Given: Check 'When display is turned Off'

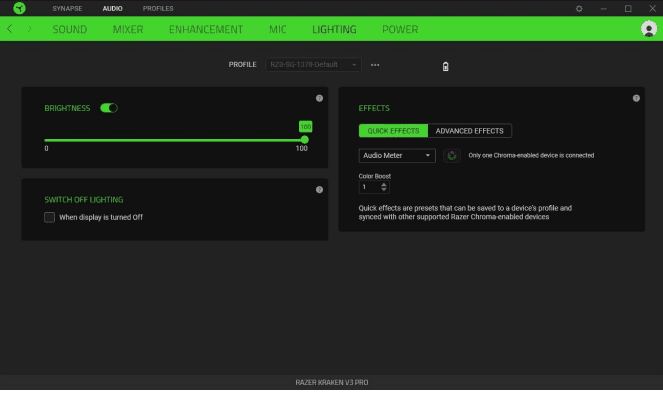Looking at the screenshot, I should 49,217.
